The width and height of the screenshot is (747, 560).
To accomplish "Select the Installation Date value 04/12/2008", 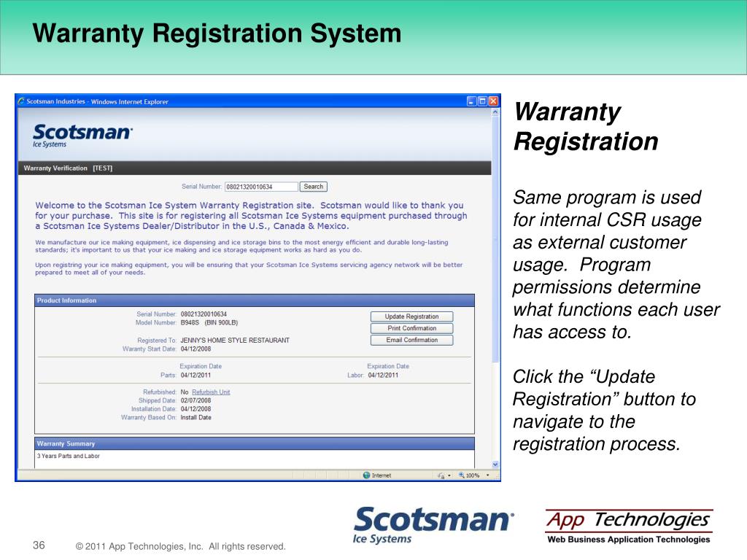I will [196, 409].
